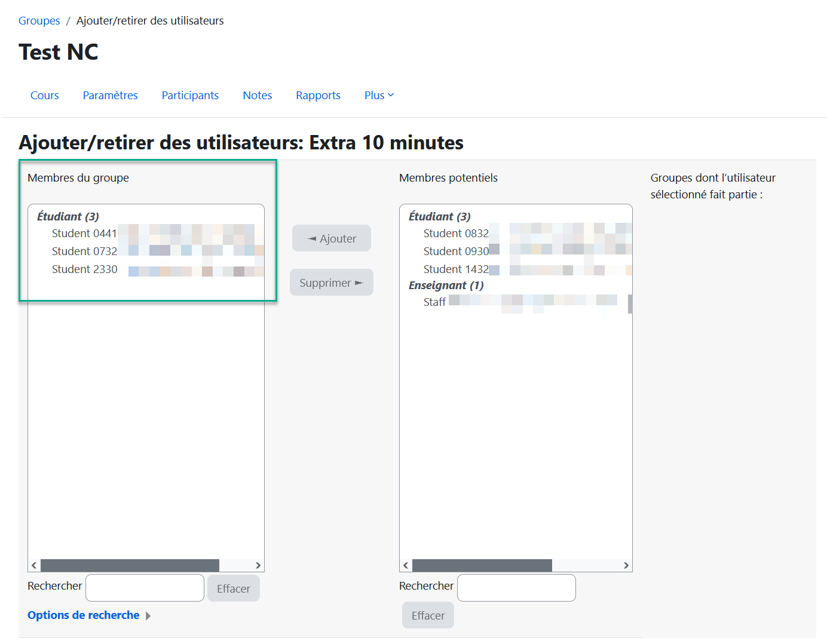Select Student 2330 in group members
The image size is (827, 644).
point(84,269)
